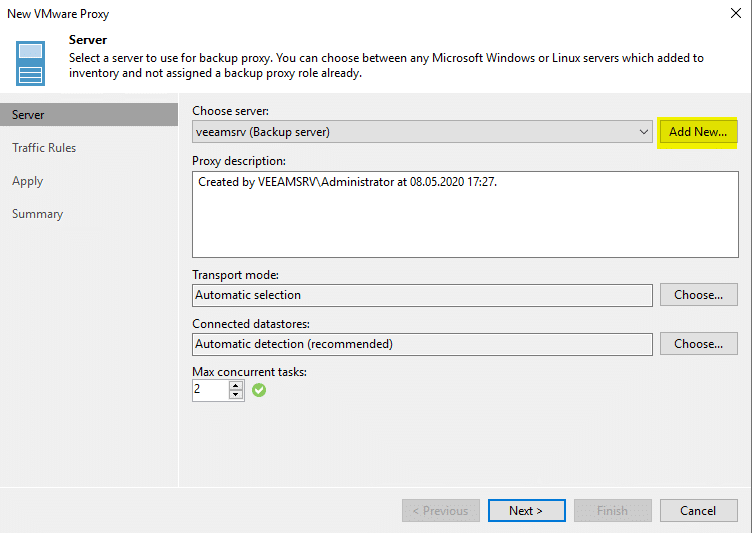Decrease max concurrent tasks with down arrow
The width and height of the screenshot is (755, 533).
(235, 395)
